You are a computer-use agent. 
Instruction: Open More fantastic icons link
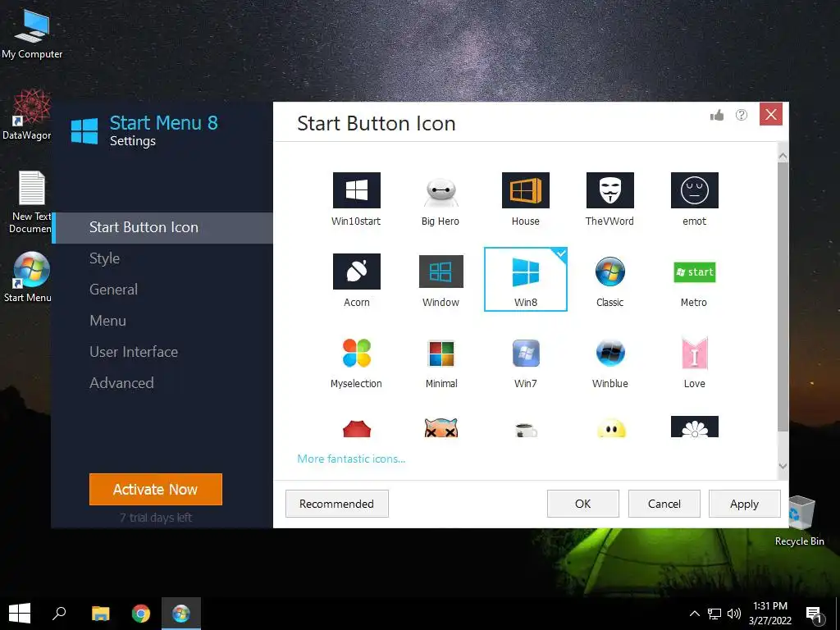[351, 459]
